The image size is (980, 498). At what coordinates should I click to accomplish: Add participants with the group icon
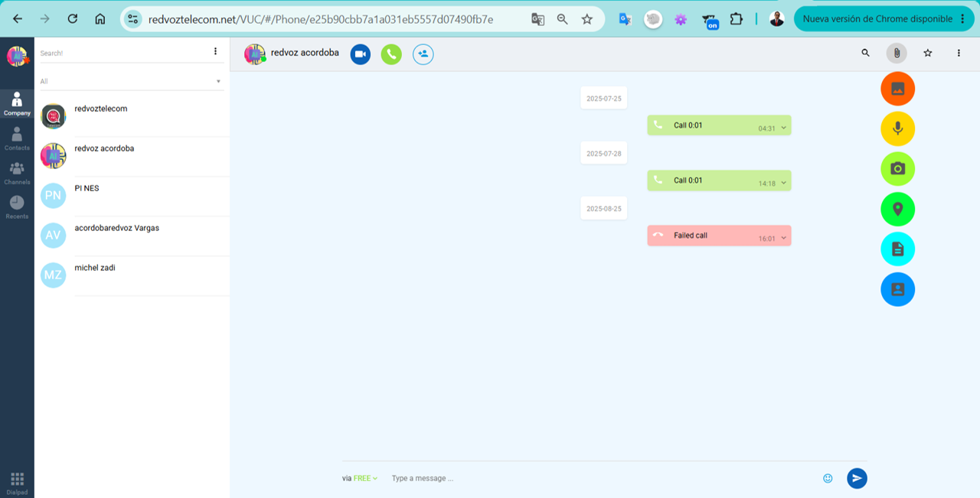[423, 54]
